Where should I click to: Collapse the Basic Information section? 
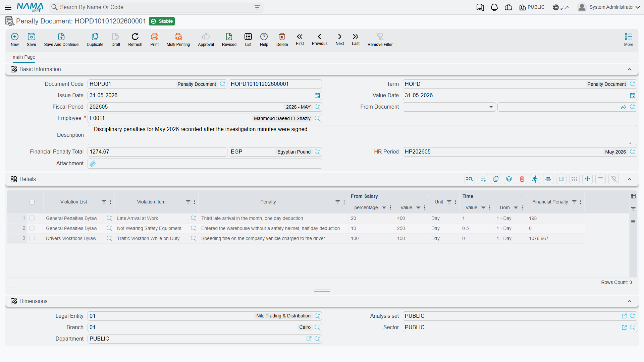click(630, 69)
